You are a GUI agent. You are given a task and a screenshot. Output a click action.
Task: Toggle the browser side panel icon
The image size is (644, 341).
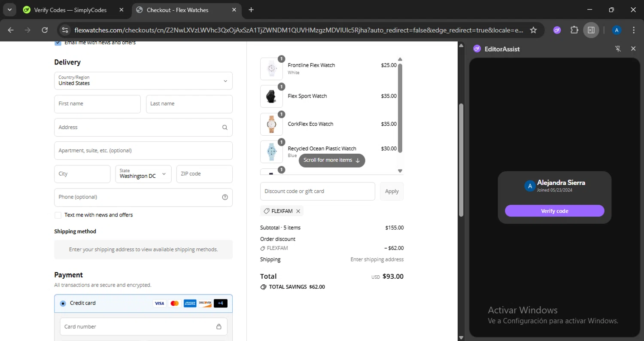[x=591, y=30]
